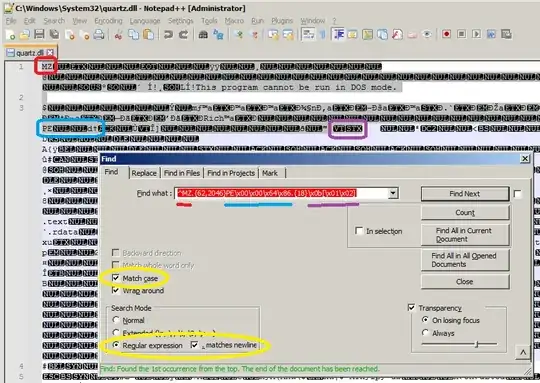
Task: Toggle Show All Characters toolbar icon
Action: tap(323, 34)
